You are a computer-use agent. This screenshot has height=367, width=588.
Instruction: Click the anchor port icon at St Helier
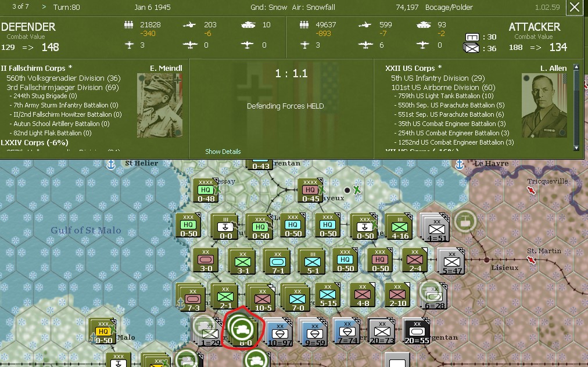tap(112, 164)
